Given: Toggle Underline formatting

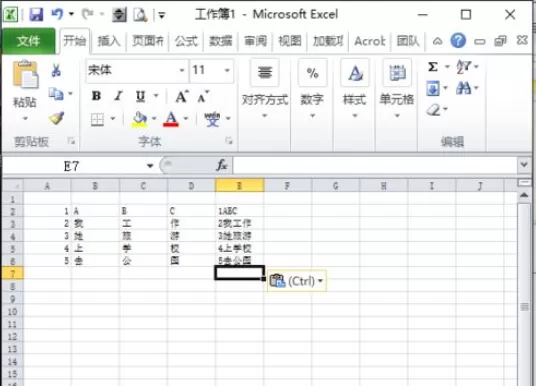Looking at the screenshot, I should coord(140,97).
